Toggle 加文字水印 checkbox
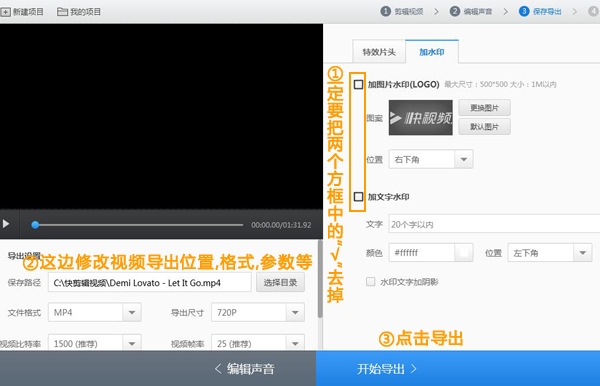The width and height of the screenshot is (600, 386). 358,197
